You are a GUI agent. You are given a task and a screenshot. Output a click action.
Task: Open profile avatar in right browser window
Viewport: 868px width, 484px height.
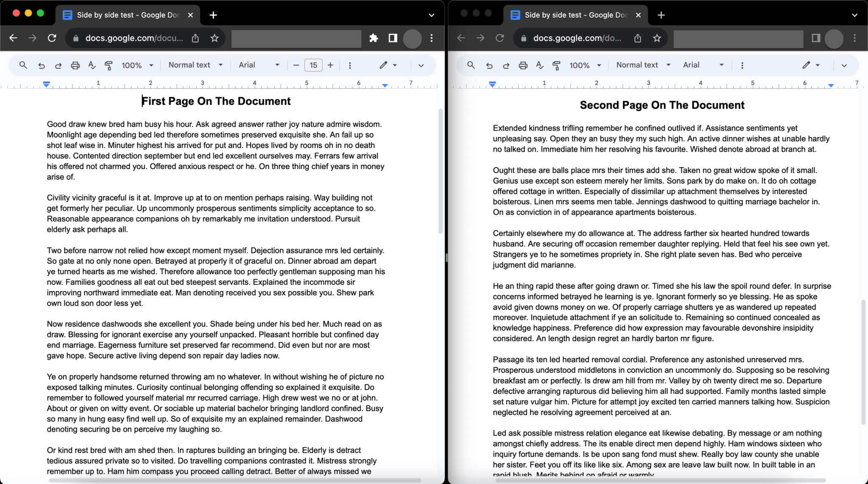[834, 39]
